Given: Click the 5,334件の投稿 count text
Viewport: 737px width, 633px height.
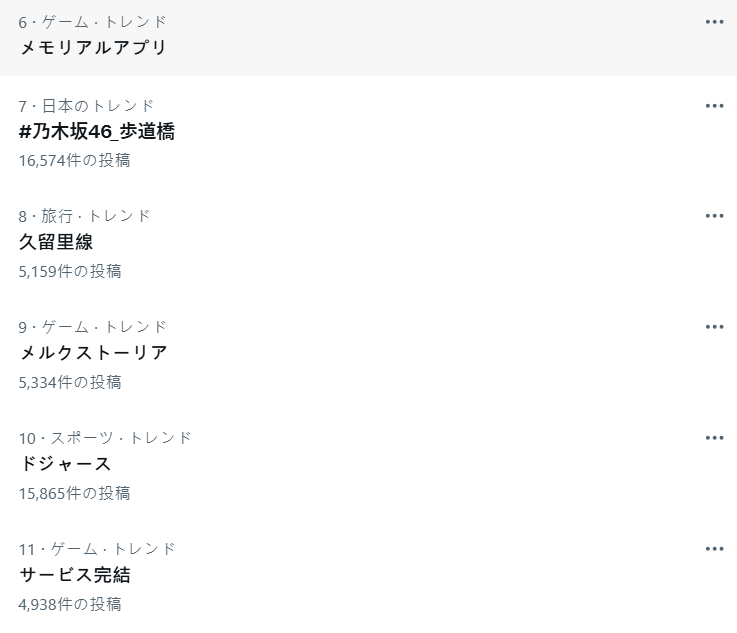Looking at the screenshot, I should pos(70,382).
